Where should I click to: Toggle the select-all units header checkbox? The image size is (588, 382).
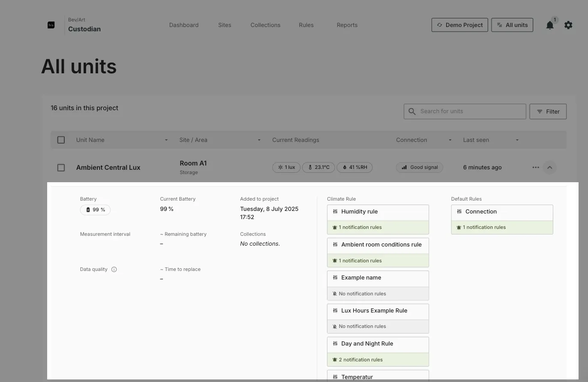pos(61,140)
